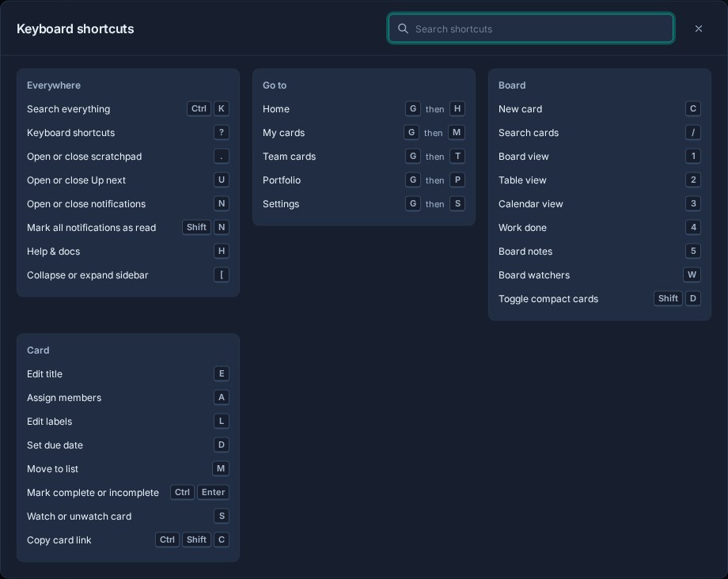The width and height of the screenshot is (728, 579).
Task: Click the K key cap for Search everything
Action: (222, 108)
